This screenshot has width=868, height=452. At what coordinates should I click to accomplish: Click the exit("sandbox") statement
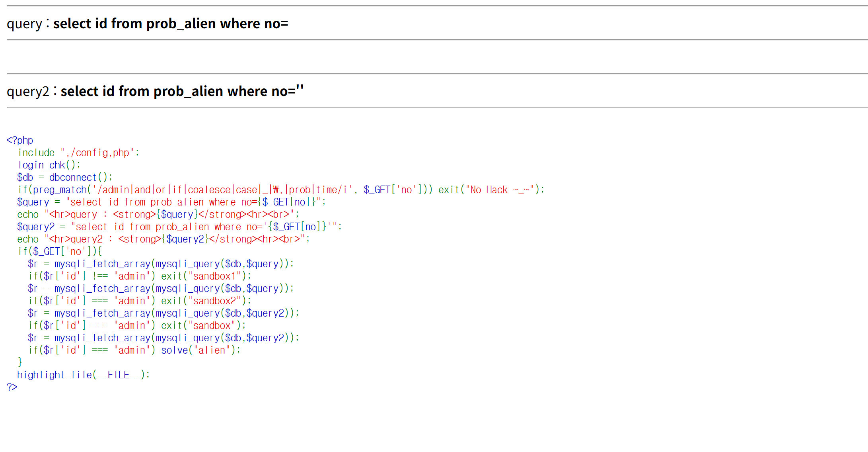(203, 325)
